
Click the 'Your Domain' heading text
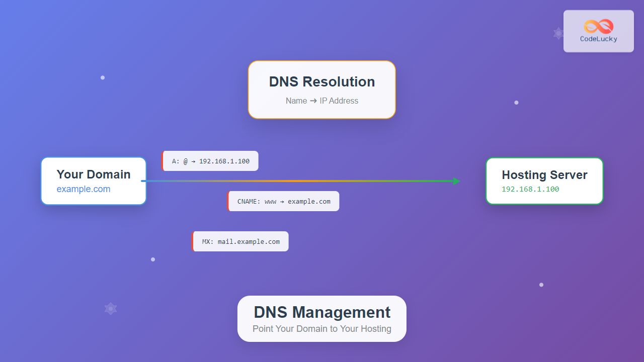tap(94, 174)
